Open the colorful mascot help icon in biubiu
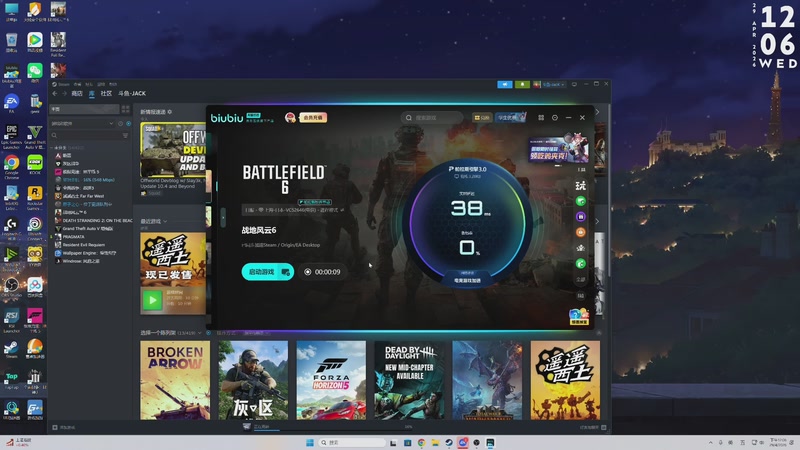Screen dimensions: 800x450 (579, 317)
